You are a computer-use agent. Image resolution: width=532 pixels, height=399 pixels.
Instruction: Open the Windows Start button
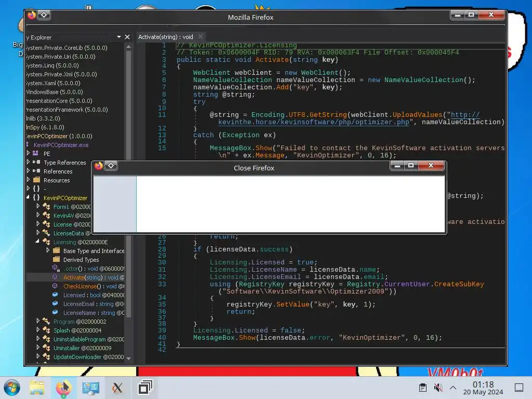click(12, 388)
